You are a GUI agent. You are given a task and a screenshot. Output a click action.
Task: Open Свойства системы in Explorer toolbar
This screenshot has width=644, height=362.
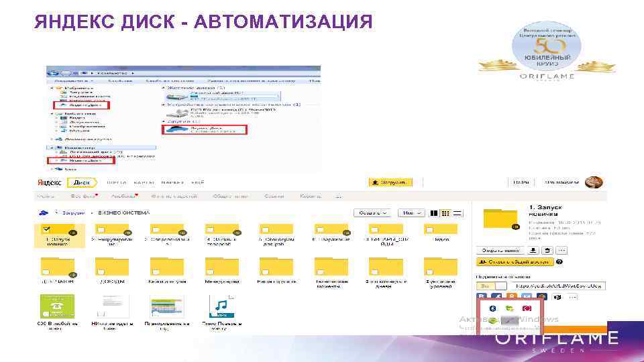click(x=169, y=81)
